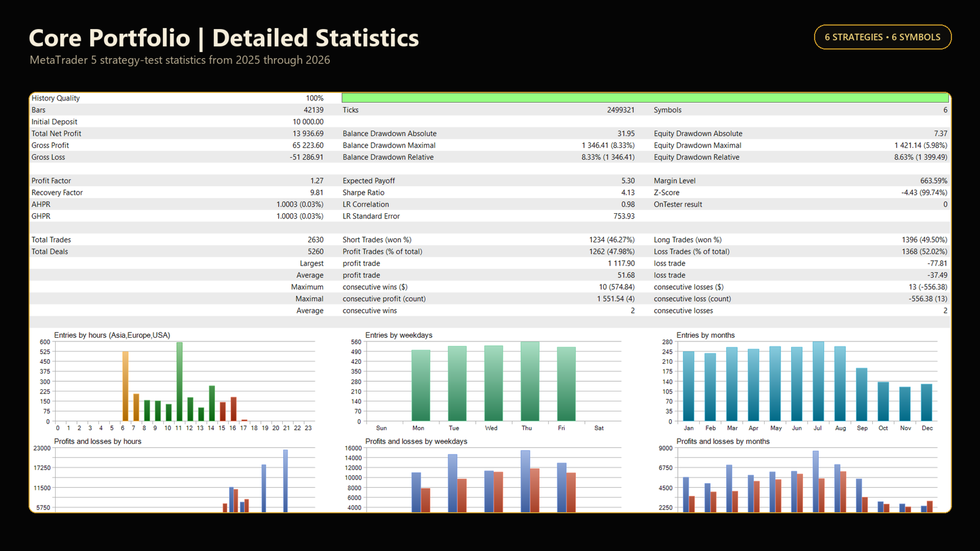Click the July entries by months bar

tap(818, 381)
